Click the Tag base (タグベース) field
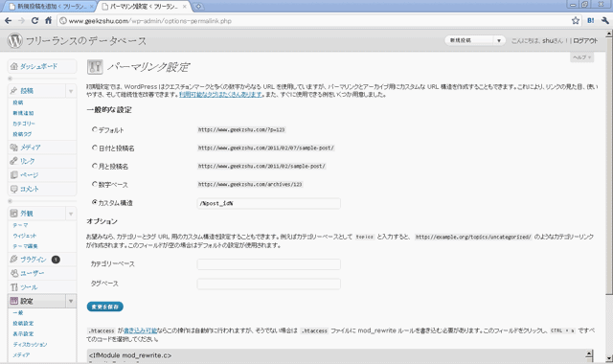The height and width of the screenshot is (364, 613). [268, 284]
